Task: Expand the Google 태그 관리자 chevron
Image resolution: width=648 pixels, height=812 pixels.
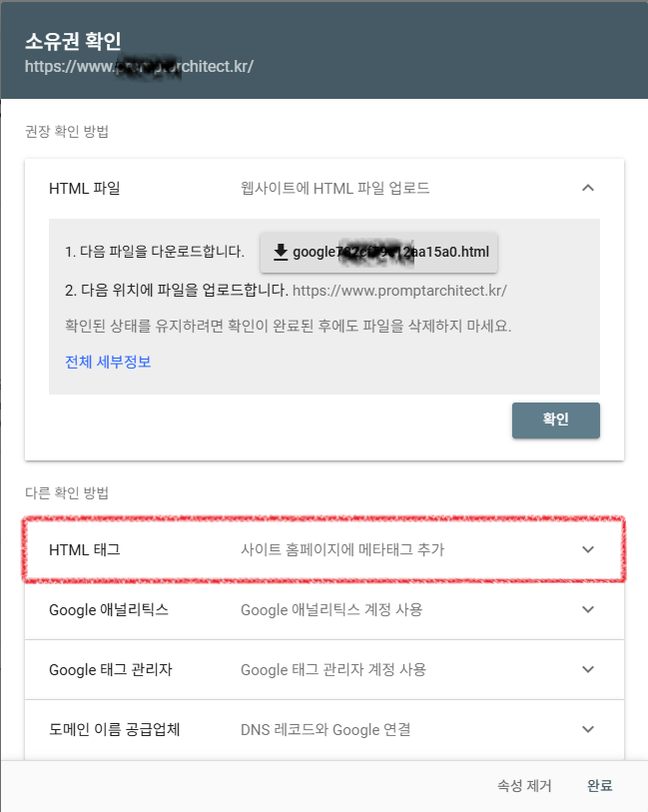Action: pyautogui.click(x=587, y=669)
